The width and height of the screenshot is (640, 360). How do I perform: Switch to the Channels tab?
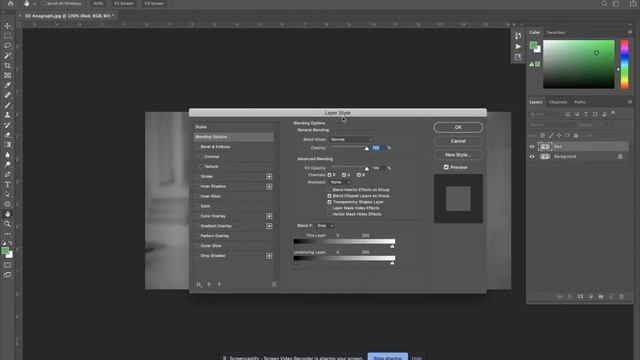(x=558, y=102)
